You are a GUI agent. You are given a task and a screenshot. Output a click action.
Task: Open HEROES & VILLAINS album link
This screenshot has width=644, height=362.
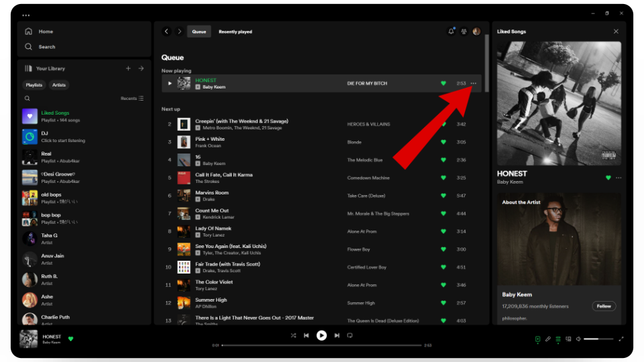click(368, 125)
